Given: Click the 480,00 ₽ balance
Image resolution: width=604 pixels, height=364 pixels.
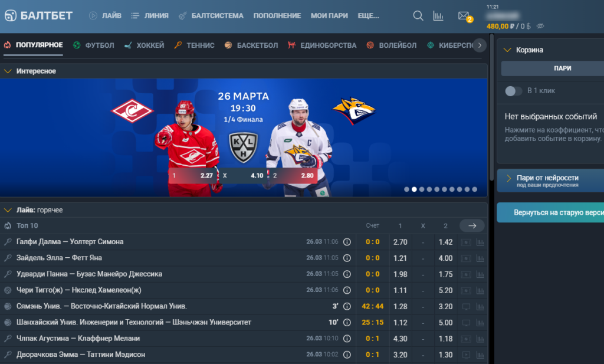Looking at the screenshot, I should click(500, 26).
